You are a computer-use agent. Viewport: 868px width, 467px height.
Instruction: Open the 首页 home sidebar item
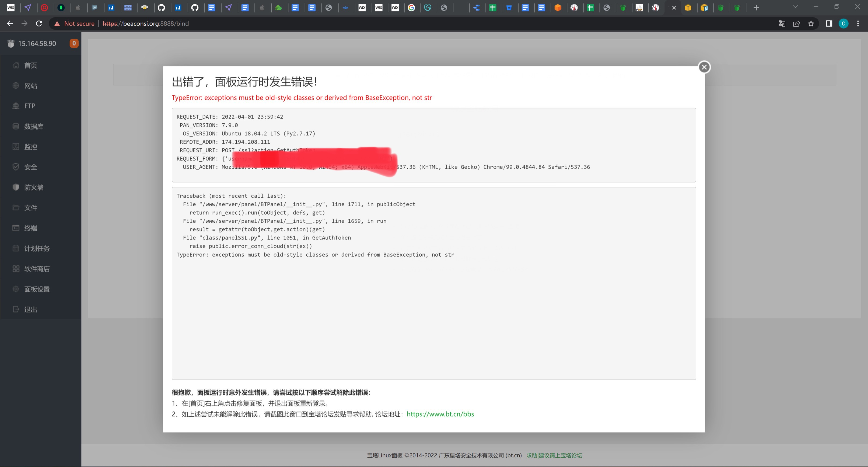click(30, 65)
